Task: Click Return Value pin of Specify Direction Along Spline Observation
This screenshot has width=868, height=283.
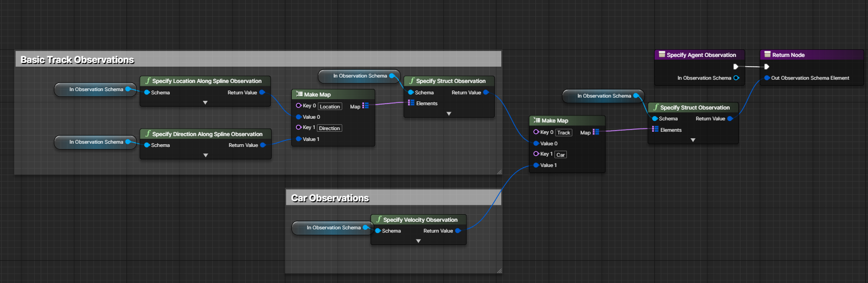Action: [263, 145]
